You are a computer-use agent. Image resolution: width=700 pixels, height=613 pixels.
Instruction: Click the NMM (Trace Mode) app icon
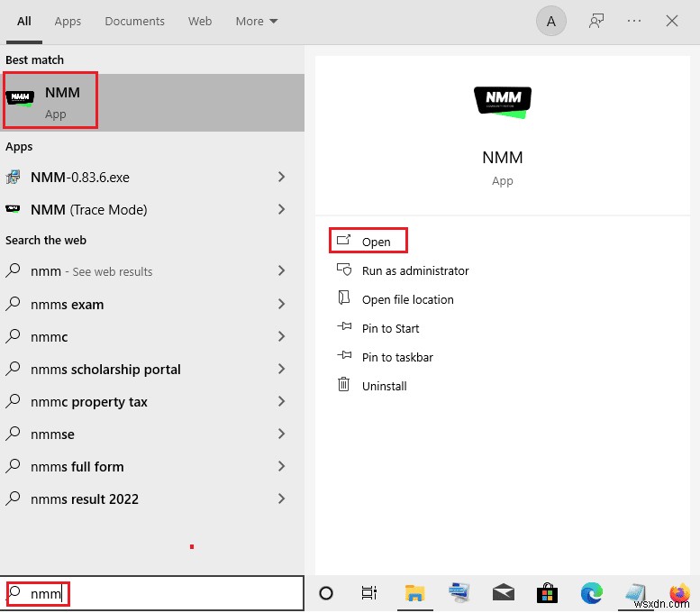coord(13,208)
